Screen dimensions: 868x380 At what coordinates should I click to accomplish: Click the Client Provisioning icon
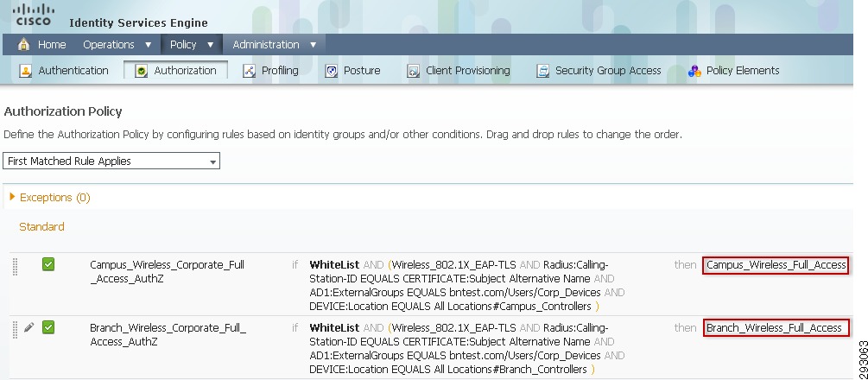click(x=413, y=71)
